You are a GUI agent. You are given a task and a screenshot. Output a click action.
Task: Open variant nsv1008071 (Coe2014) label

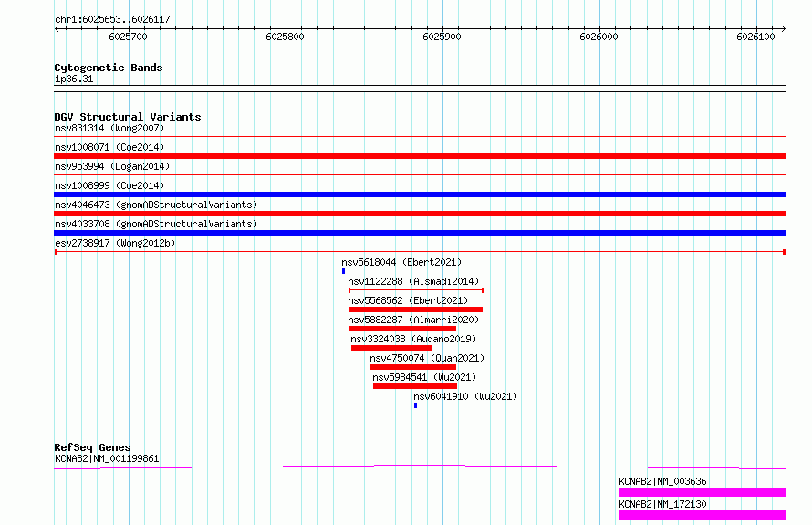tap(109, 147)
